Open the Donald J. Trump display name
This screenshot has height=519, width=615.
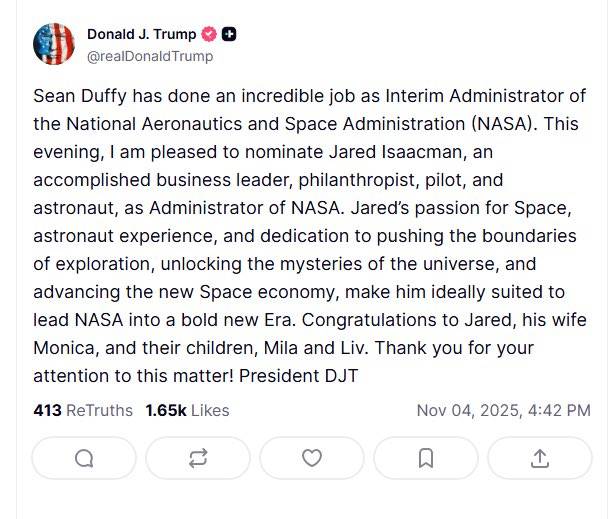[142, 35]
